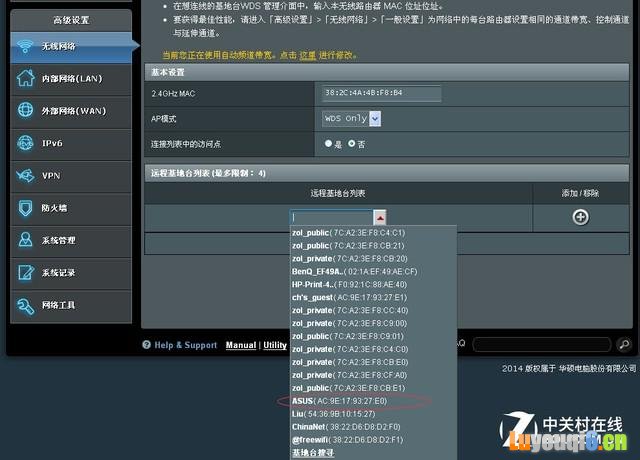
Task: Click the VPN arrows icon
Action: click(25, 176)
